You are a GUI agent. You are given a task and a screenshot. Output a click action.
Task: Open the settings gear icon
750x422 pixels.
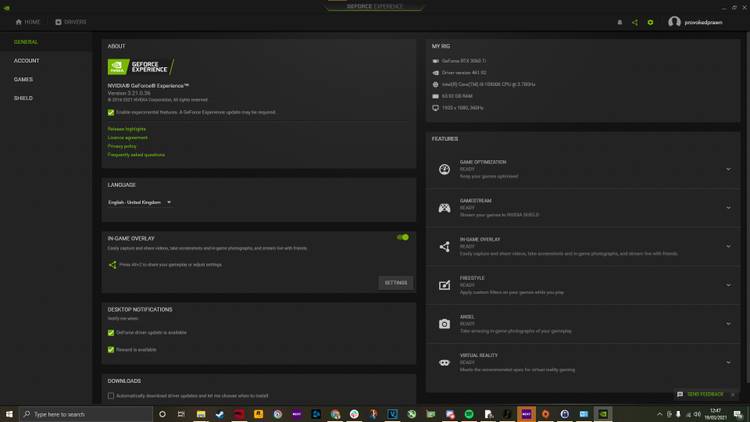[x=650, y=22]
